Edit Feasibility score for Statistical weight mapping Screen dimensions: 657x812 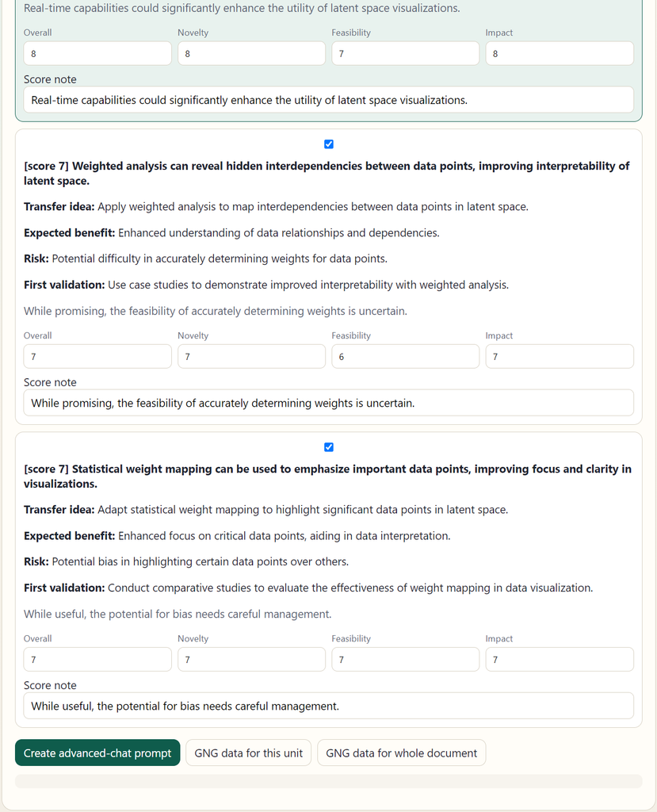coord(406,659)
